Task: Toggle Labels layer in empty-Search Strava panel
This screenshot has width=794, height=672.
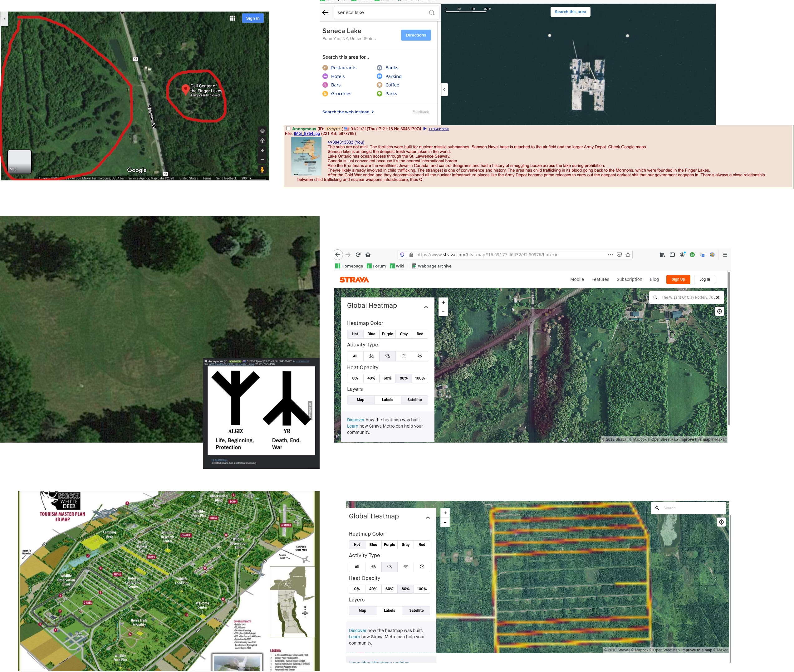Action: pyautogui.click(x=390, y=611)
